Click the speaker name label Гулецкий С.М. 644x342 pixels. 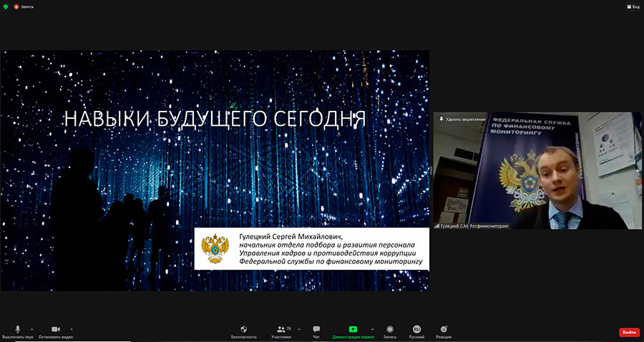472,226
